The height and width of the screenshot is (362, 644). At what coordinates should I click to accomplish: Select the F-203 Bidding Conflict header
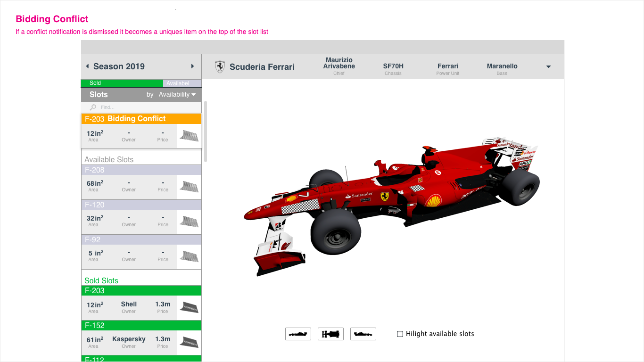click(x=141, y=119)
